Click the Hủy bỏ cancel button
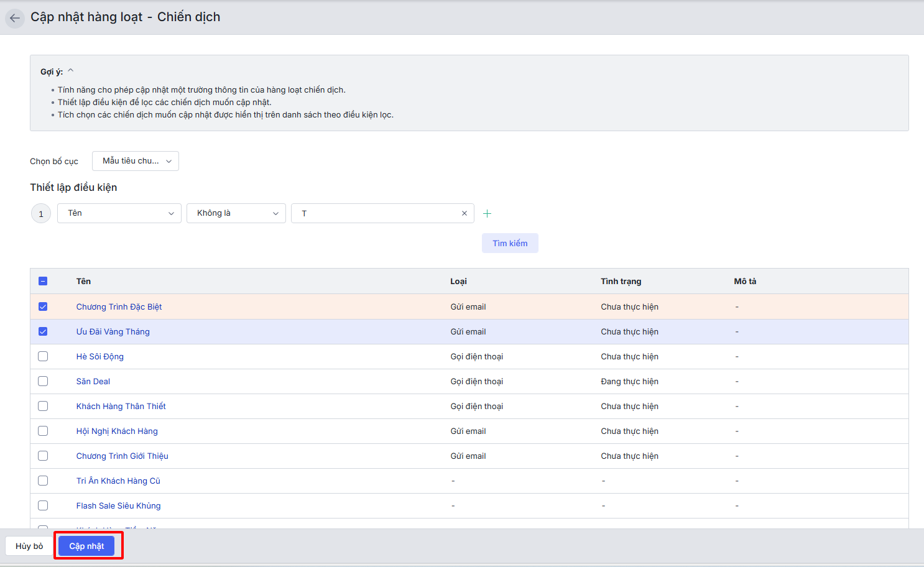Screen dimensions: 924x567 pos(29,546)
